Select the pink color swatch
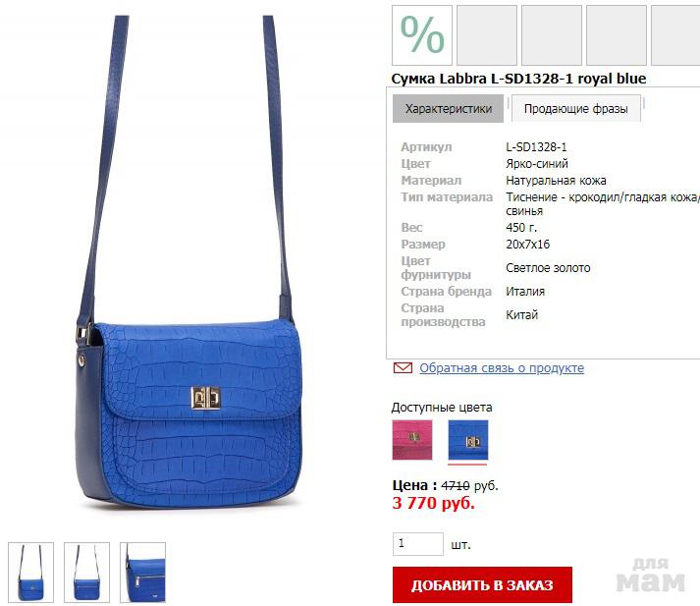 (x=412, y=440)
